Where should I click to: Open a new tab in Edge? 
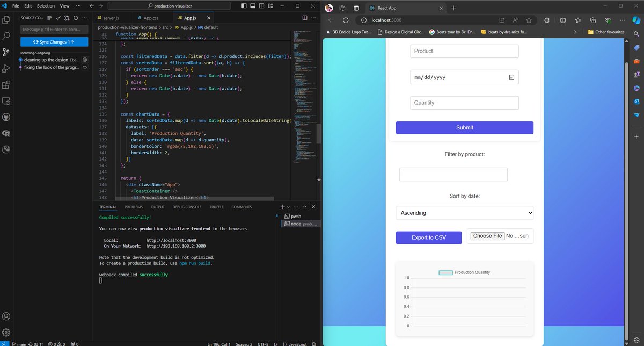(453, 8)
